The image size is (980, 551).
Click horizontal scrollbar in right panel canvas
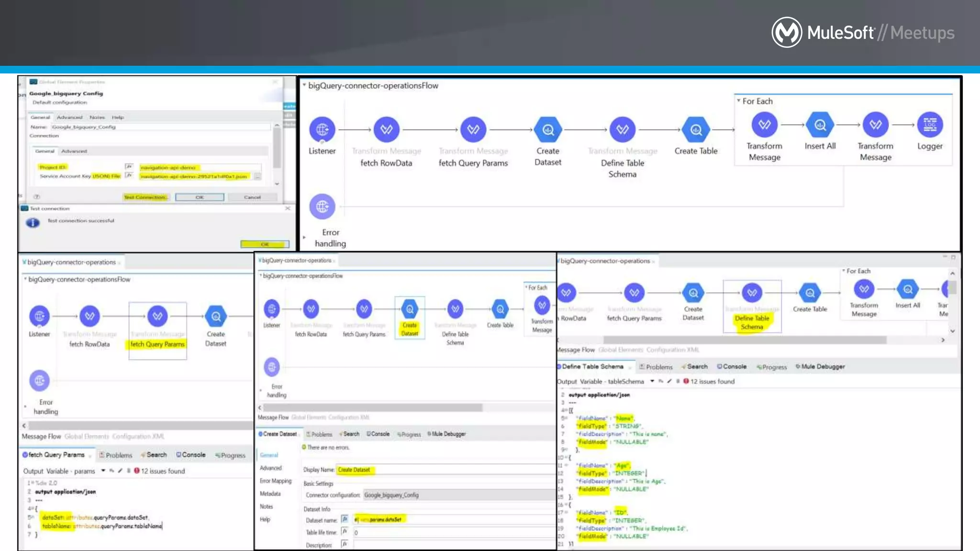pos(745,340)
